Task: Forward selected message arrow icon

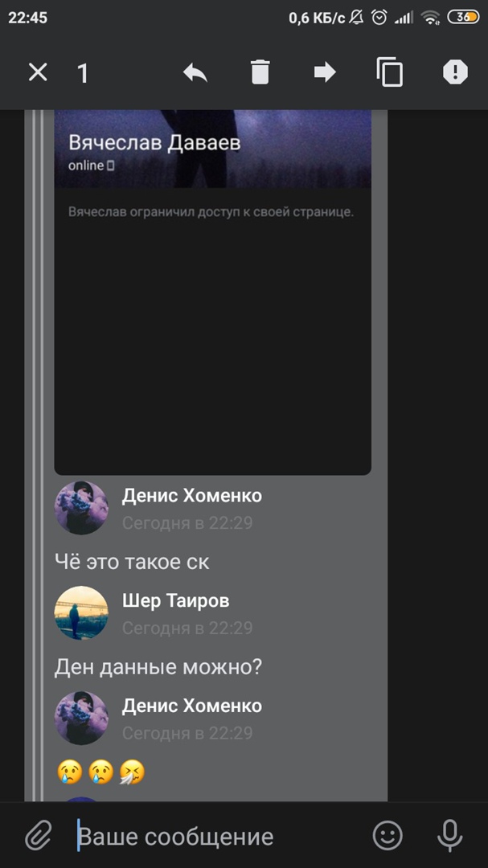Action: coord(325,72)
